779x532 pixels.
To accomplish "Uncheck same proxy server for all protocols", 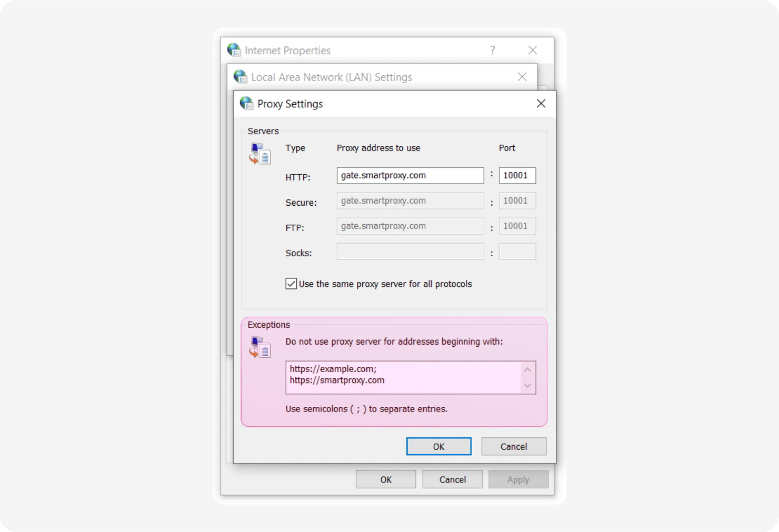I will point(291,284).
